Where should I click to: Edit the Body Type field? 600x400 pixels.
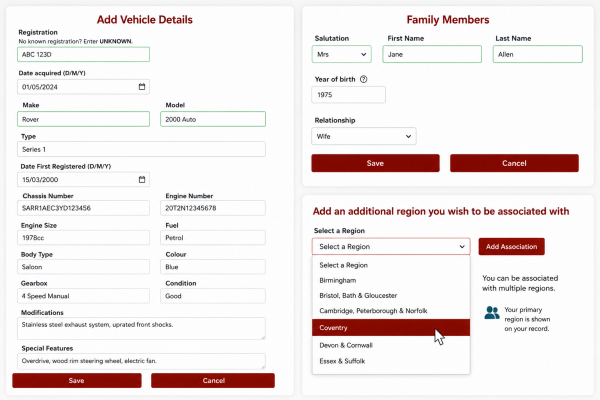pyautogui.click(x=83, y=267)
